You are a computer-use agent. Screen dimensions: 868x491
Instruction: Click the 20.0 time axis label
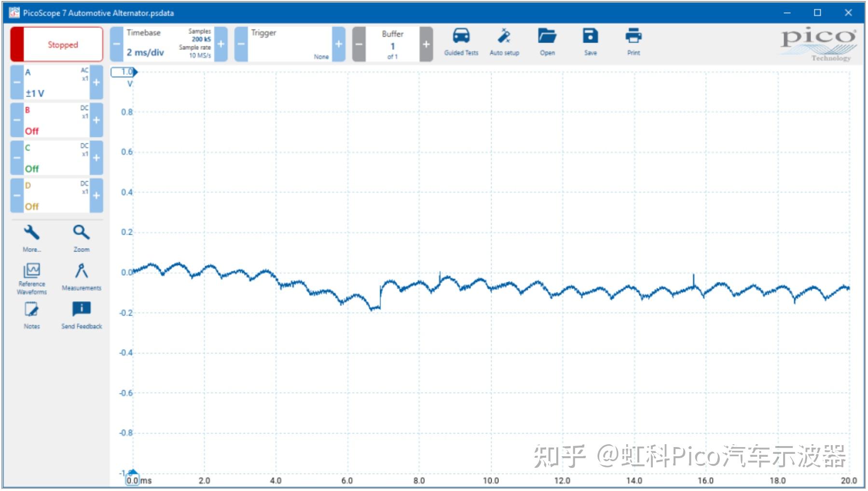[849, 480]
